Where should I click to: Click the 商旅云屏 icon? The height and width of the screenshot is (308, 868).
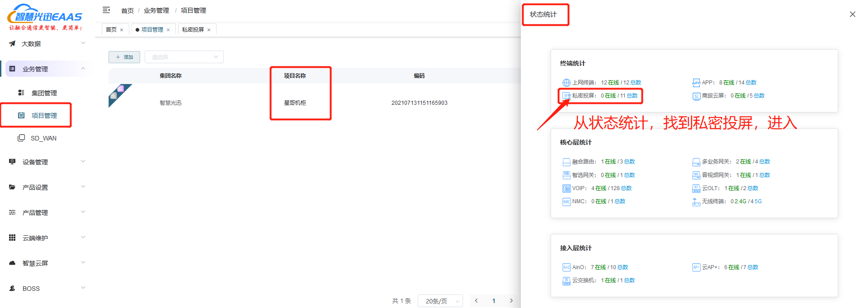[x=696, y=96]
